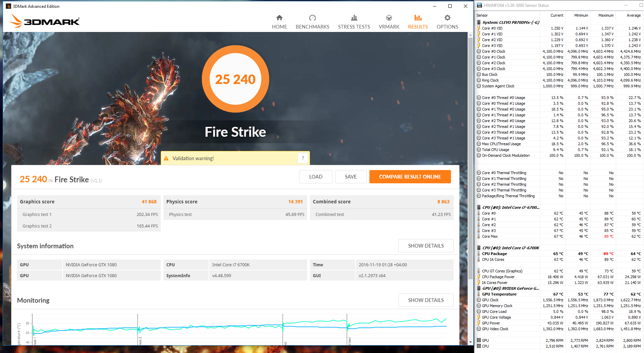
Task: Click the HWiNFO64 title bar icon
Action: [479, 5]
